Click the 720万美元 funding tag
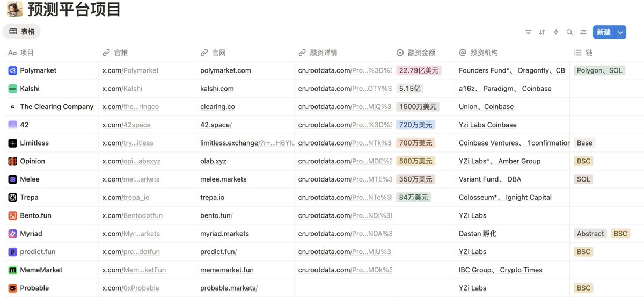 pos(416,125)
